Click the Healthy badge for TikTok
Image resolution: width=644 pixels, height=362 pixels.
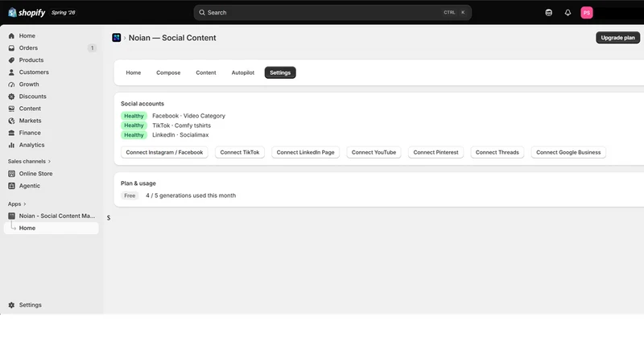134,125
